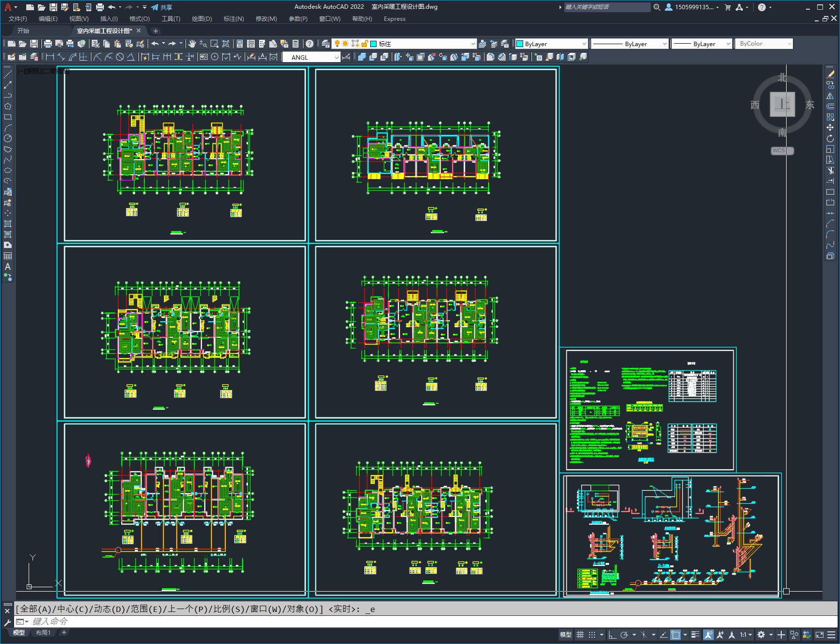Click the 上 top face of ViewCube
Viewport: 840px width, 644px height.
(782, 104)
